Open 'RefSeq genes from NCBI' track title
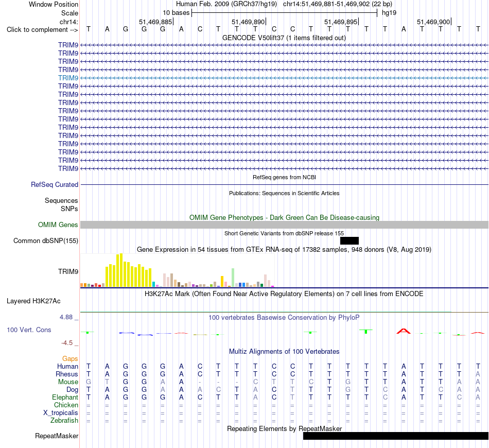489x448 pixels. pos(284,177)
